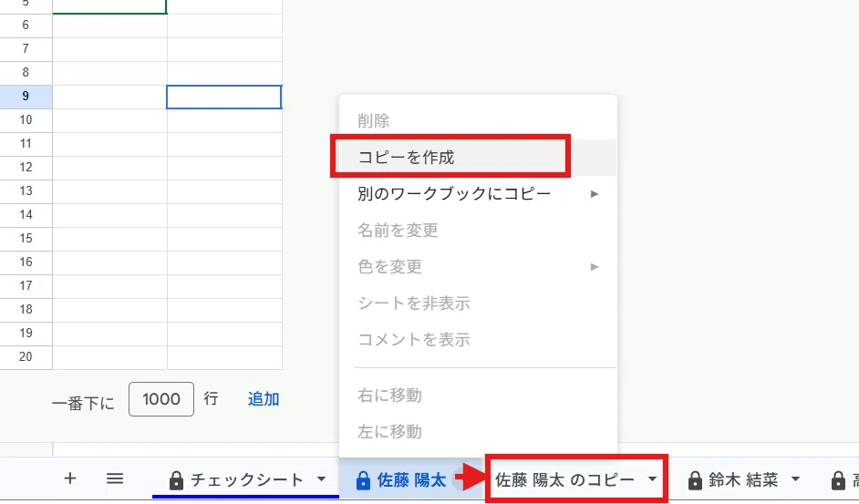859x504 pixels.
Task: Select row header 13
Action: click(26, 191)
